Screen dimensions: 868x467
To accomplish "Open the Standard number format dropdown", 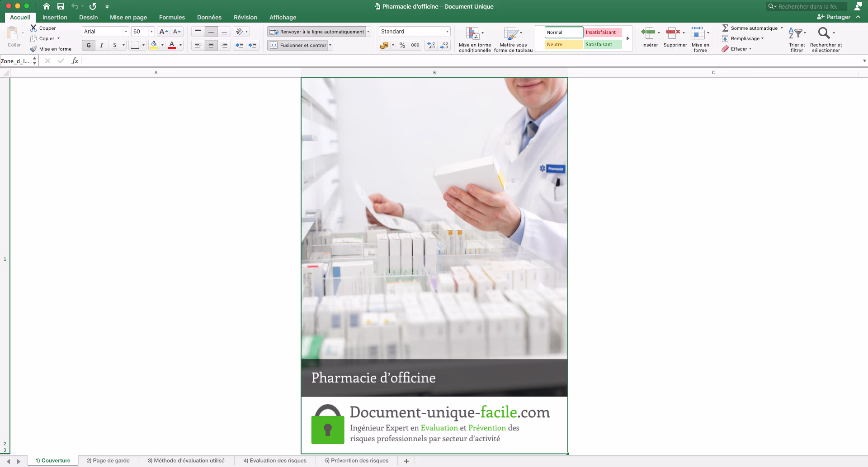I will (x=447, y=32).
